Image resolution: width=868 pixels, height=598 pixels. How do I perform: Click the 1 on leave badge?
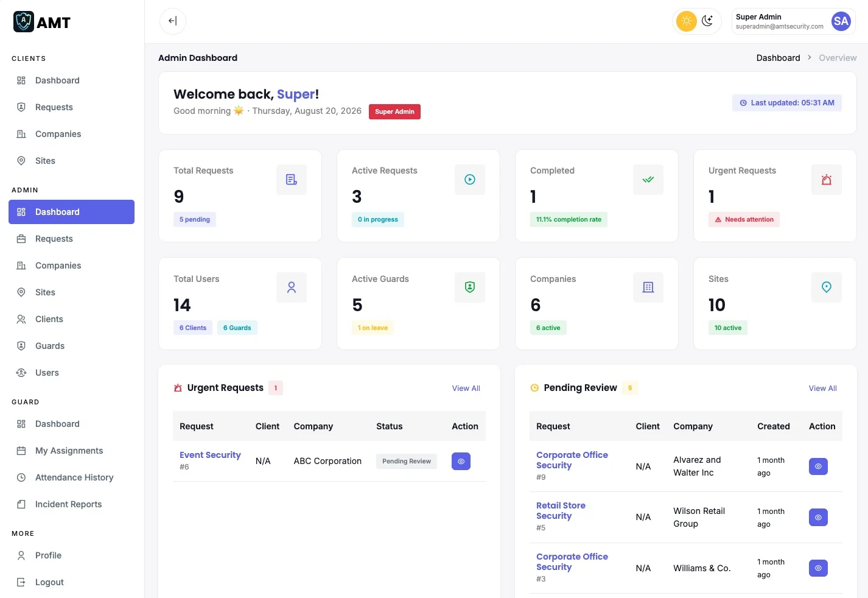(373, 328)
